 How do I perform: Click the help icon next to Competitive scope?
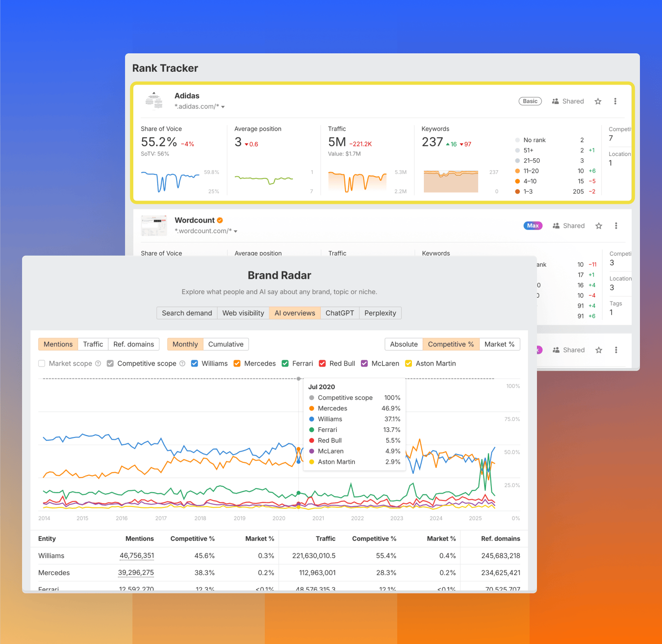183,363
